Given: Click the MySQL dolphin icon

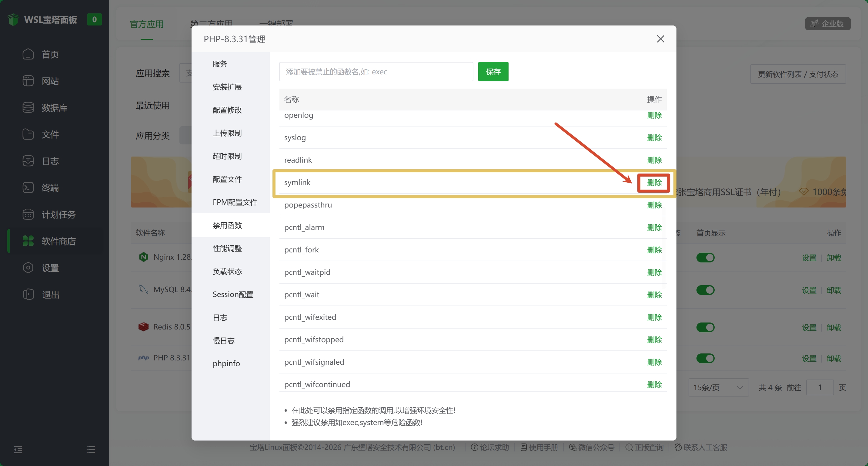Looking at the screenshot, I should (144, 289).
